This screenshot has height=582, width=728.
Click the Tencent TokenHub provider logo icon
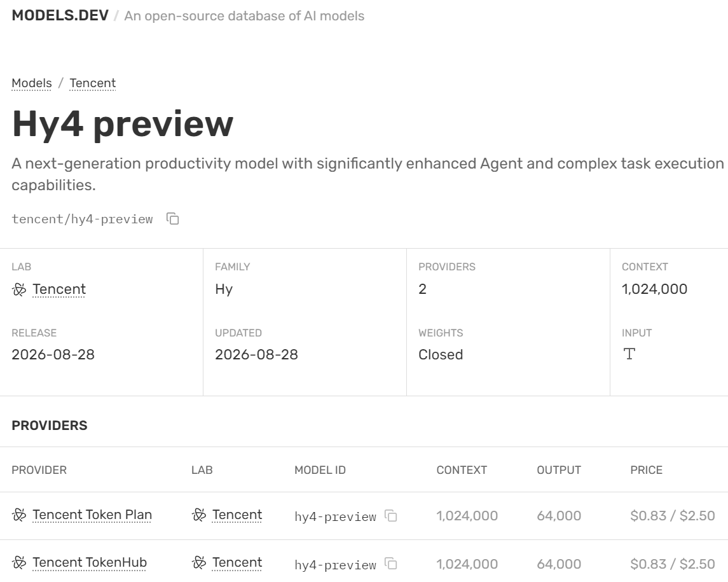[x=19, y=562]
